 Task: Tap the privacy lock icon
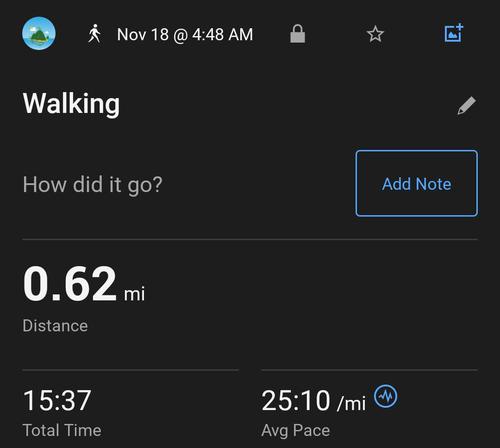pyautogui.click(x=297, y=34)
